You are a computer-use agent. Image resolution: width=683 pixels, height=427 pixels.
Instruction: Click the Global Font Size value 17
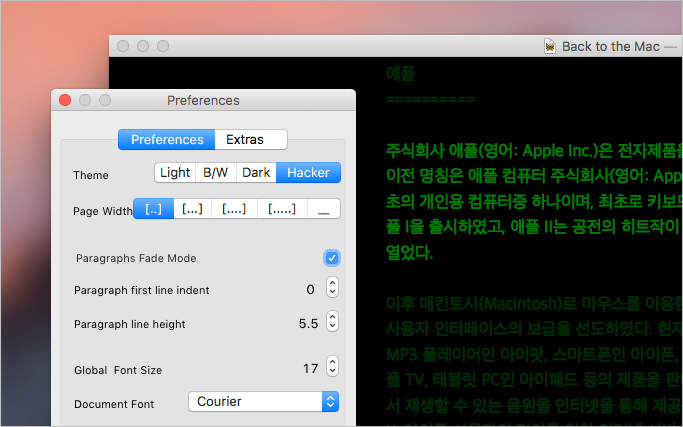311,369
